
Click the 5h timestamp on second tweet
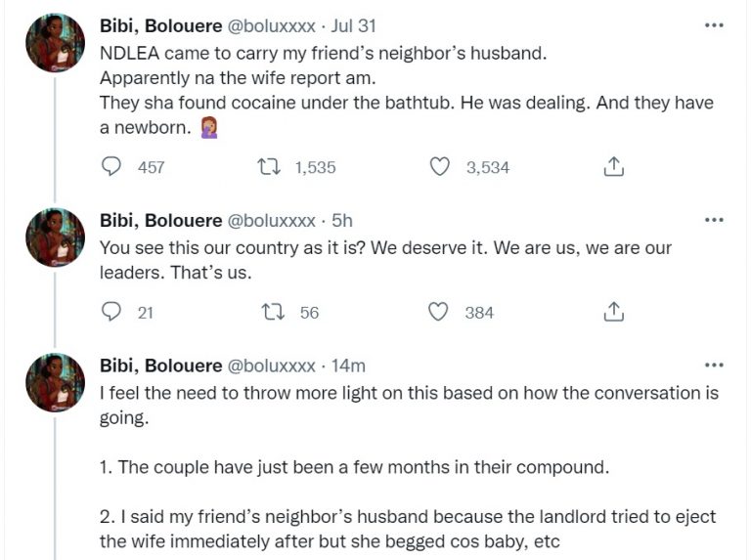[x=343, y=221]
